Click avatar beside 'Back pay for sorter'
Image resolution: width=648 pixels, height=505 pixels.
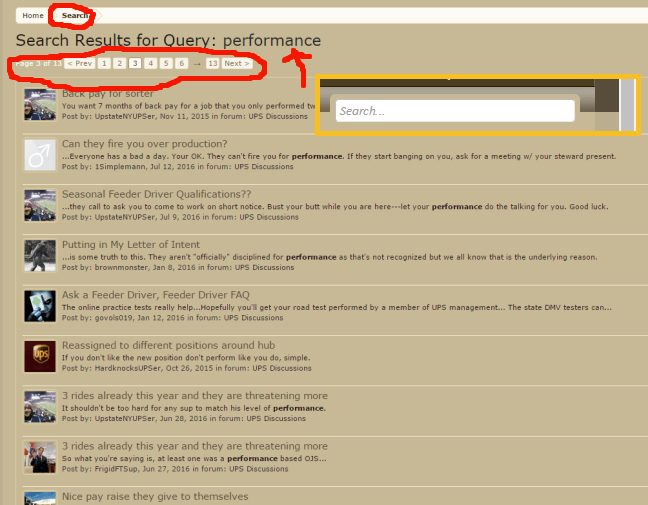click(x=40, y=105)
